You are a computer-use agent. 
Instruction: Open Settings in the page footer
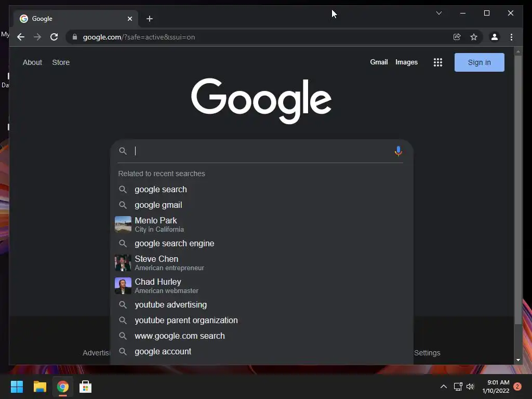coord(427,353)
